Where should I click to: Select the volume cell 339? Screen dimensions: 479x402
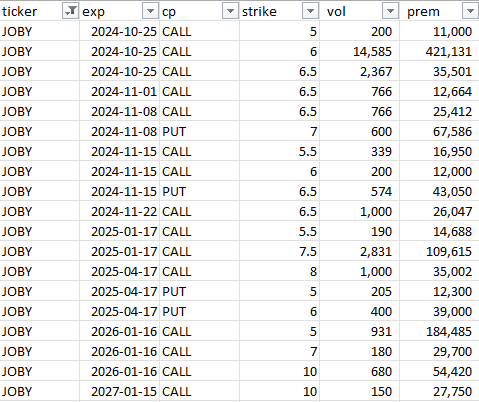point(359,151)
